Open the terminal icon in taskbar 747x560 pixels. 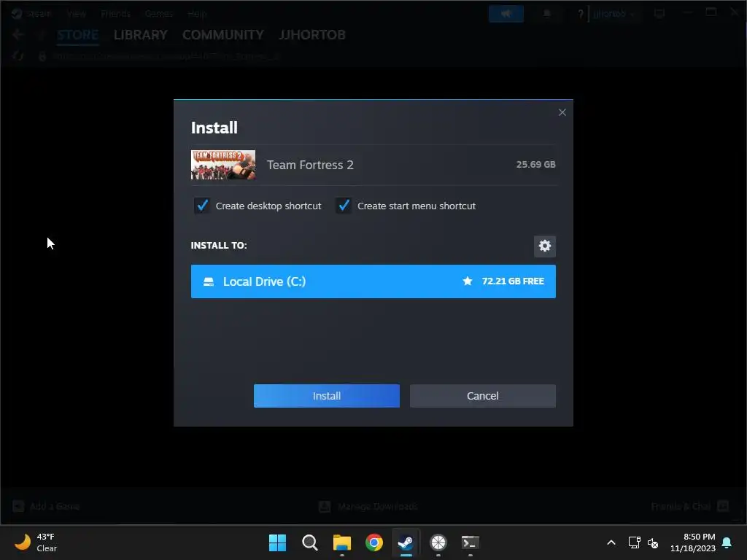(x=471, y=542)
